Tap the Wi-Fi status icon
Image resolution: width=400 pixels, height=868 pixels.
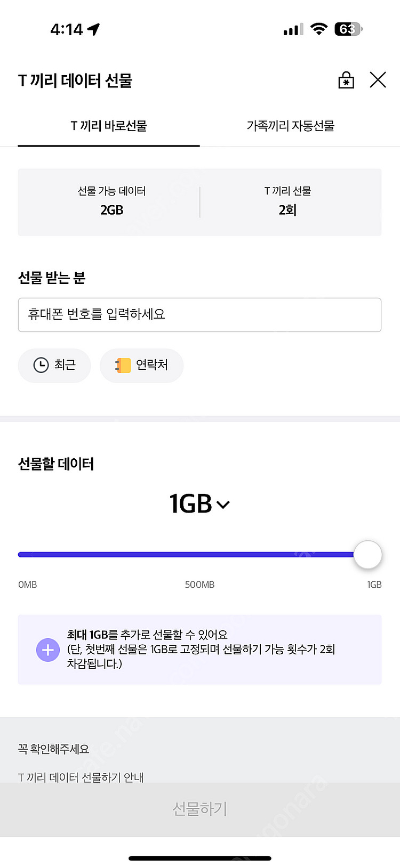tap(319, 29)
